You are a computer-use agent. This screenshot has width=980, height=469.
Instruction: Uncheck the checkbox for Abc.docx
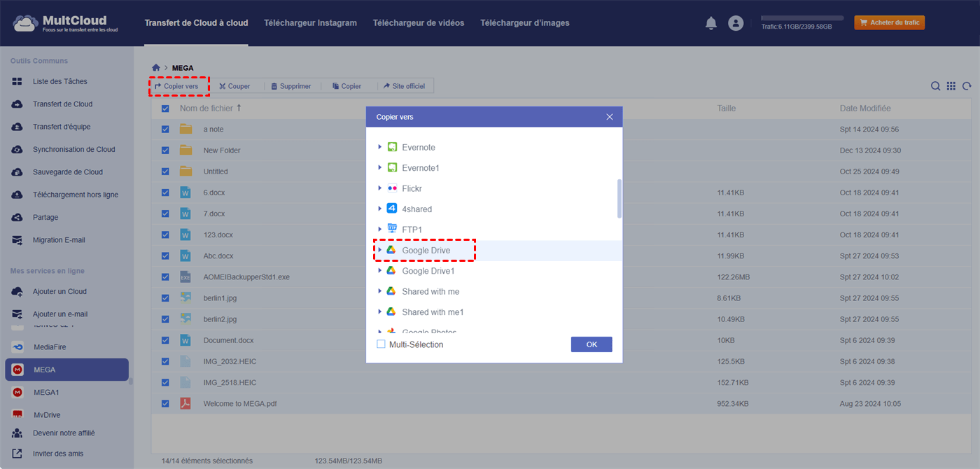pos(165,255)
